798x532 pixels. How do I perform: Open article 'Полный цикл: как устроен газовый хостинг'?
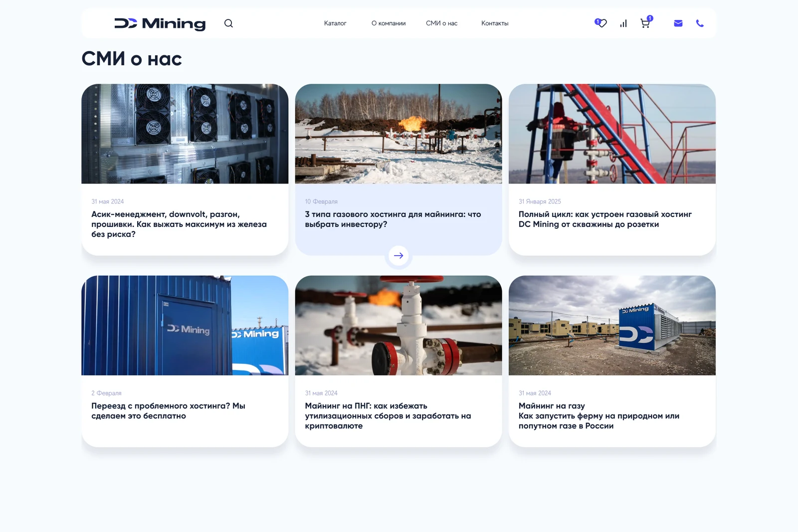[x=605, y=219]
